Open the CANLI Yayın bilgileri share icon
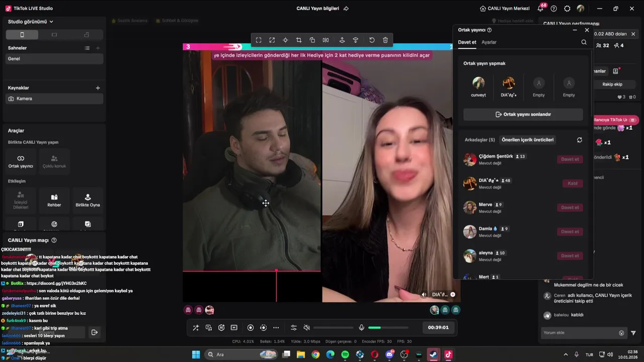The image size is (644, 362). pyautogui.click(x=346, y=9)
